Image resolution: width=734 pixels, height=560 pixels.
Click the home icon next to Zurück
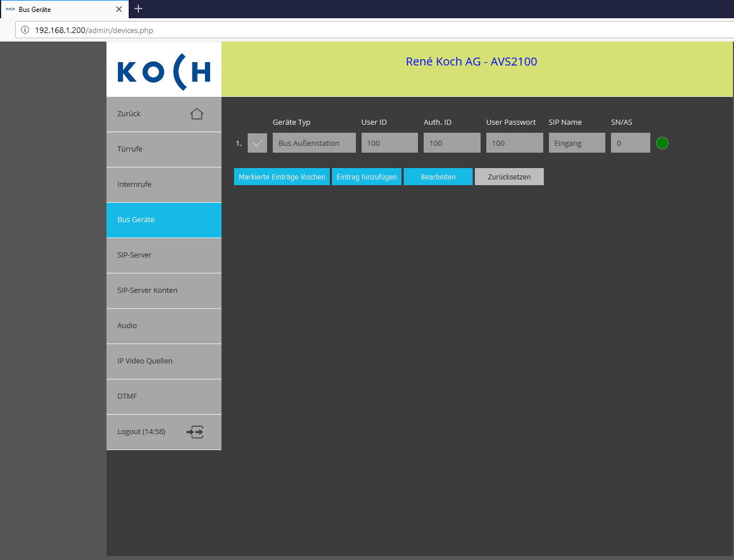click(x=196, y=114)
